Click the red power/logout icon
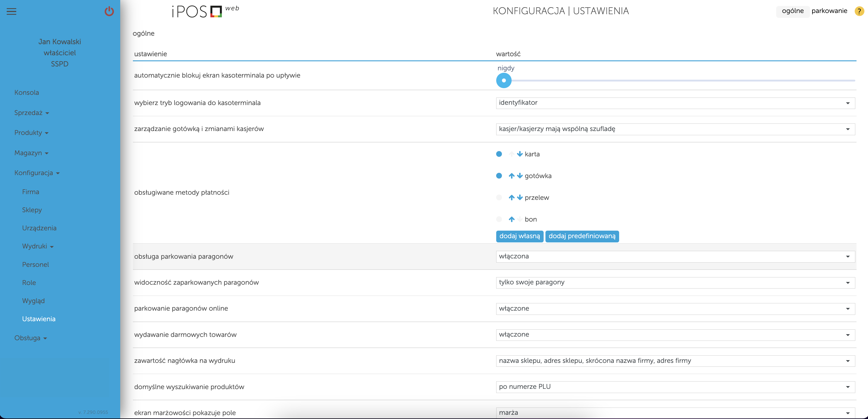The image size is (868, 419). tap(109, 11)
